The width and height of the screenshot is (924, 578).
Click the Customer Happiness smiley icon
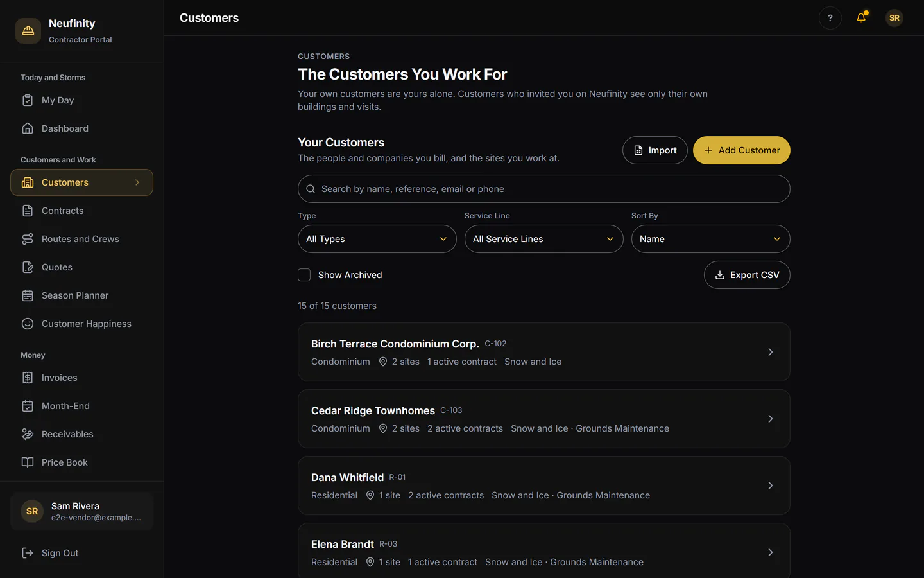click(x=28, y=324)
